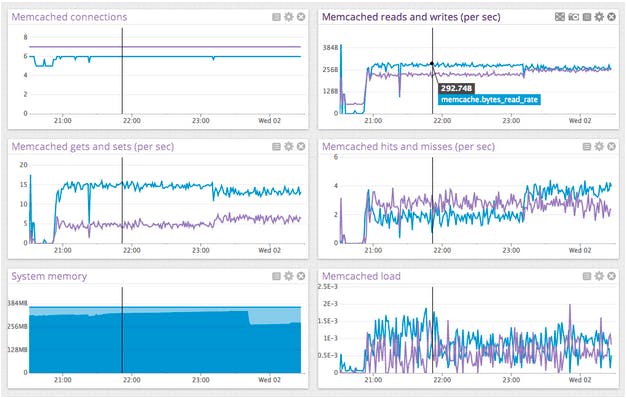
Task: Click the Memcached reads and writes title
Action: tap(411, 17)
